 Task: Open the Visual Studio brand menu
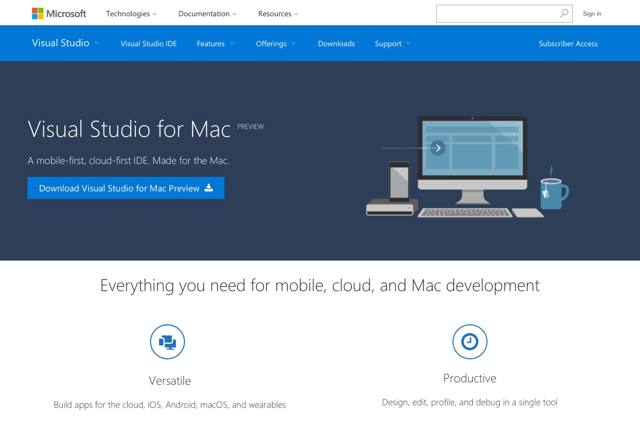click(x=66, y=44)
